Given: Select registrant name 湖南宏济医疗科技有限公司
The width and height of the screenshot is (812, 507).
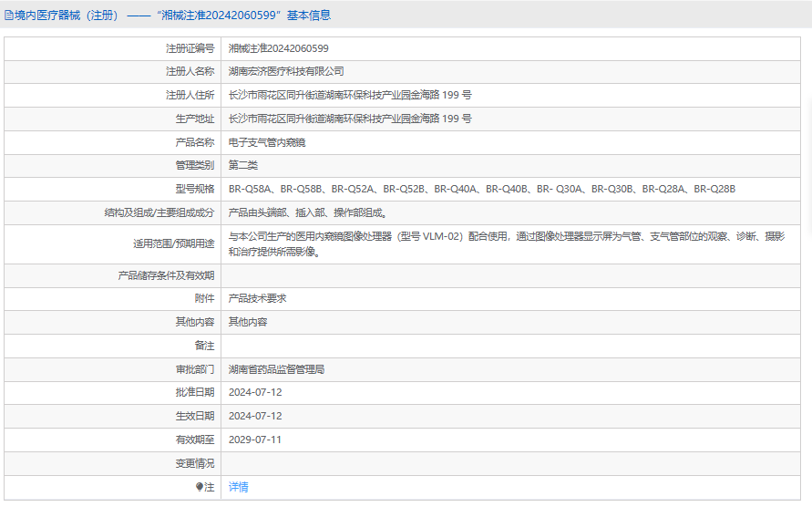Looking at the screenshot, I should pyautogui.click(x=286, y=71).
